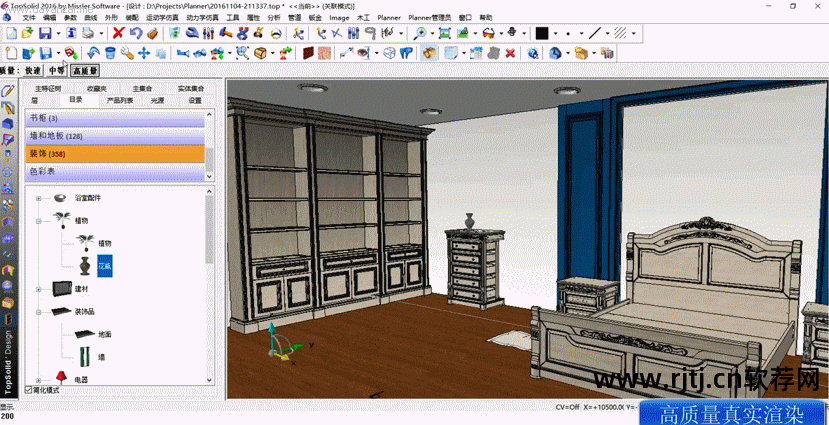The width and height of the screenshot is (829, 425).
Task: Click the black color swatch in toolbar
Action: (542, 33)
